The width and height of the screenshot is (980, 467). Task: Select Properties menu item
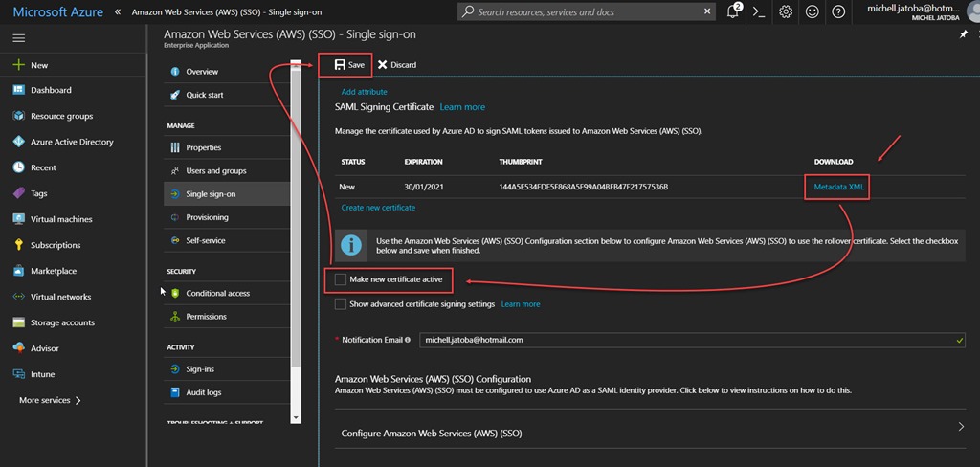pos(226,147)
